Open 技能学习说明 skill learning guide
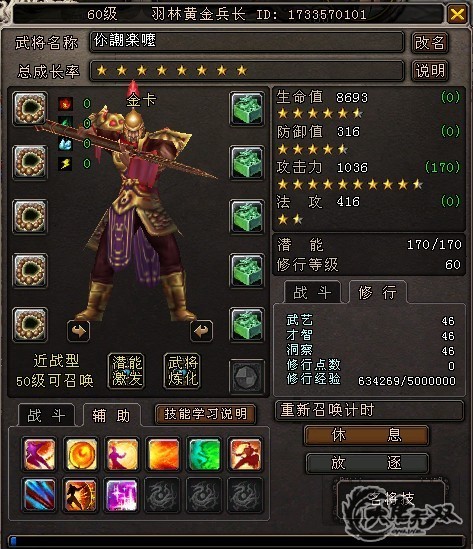 (x=205, y=414)
